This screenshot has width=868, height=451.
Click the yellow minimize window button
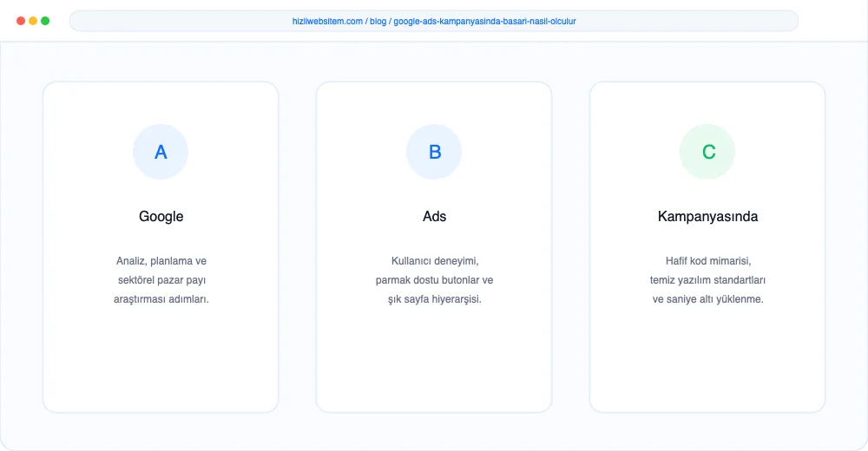(x=33, y=21)
